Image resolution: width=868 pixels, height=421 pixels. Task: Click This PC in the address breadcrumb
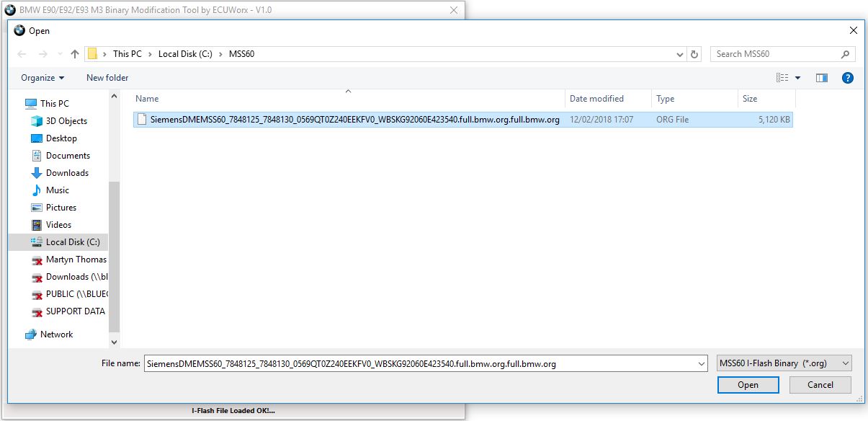click(127, 54)
